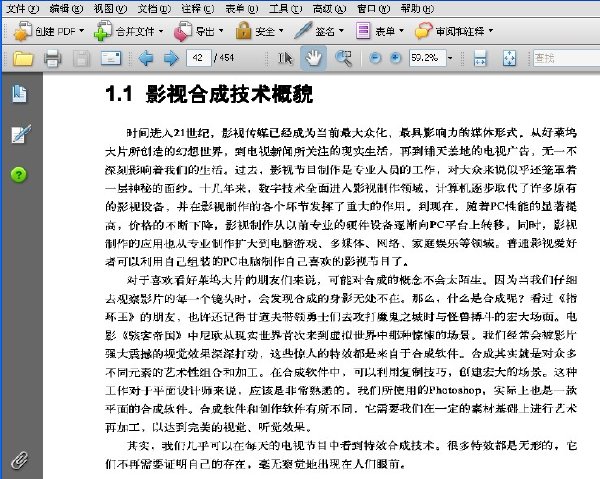Click the create PDF starburst icon
This screenshot has height=479, width=600.
(23, 31)
